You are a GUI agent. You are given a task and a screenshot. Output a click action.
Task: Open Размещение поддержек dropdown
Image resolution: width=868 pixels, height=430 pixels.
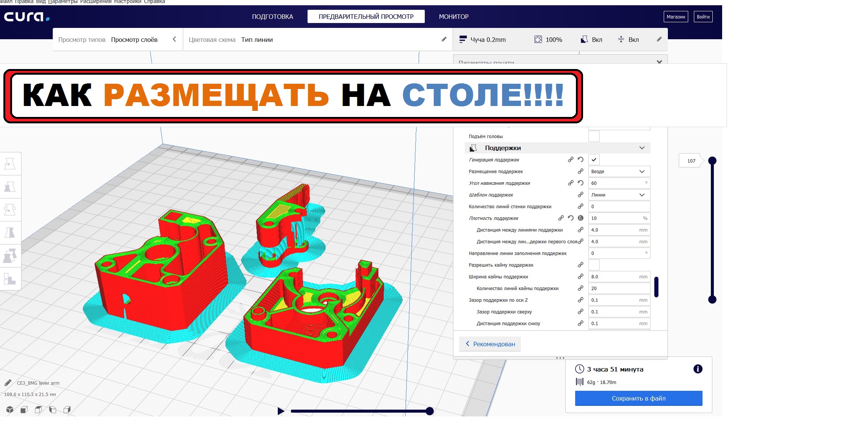[619, 171]
